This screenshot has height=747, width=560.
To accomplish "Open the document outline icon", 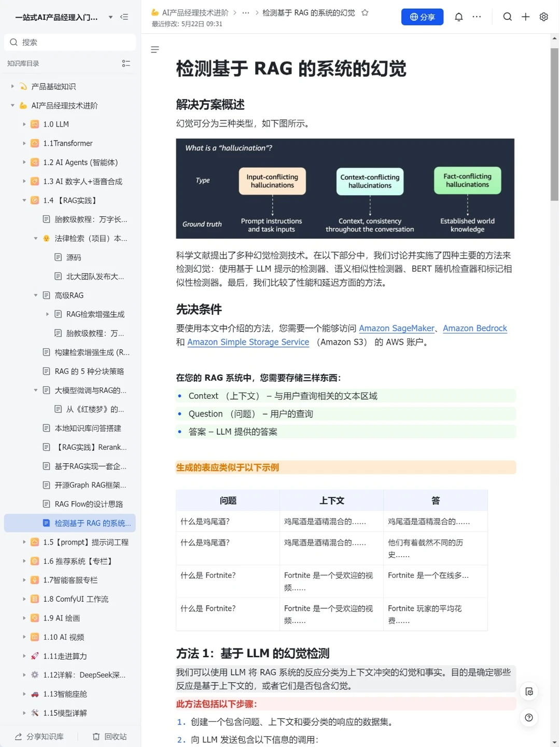I will [x=155, y=49].
